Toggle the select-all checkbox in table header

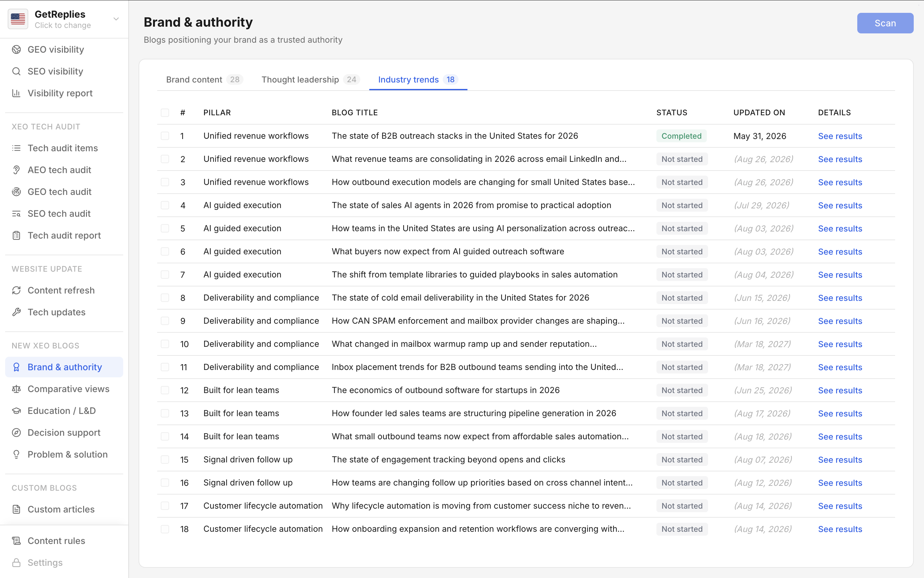pyautogui.click(x=165, y=113)
